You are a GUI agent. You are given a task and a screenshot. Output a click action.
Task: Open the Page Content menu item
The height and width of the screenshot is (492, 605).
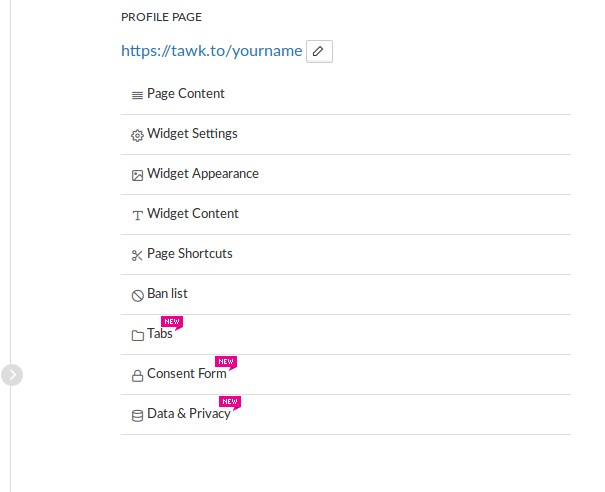(186, 94)
